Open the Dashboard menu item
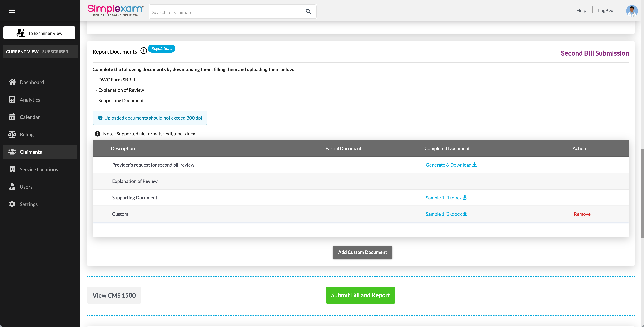644x327 pixels. coord(32,82)
